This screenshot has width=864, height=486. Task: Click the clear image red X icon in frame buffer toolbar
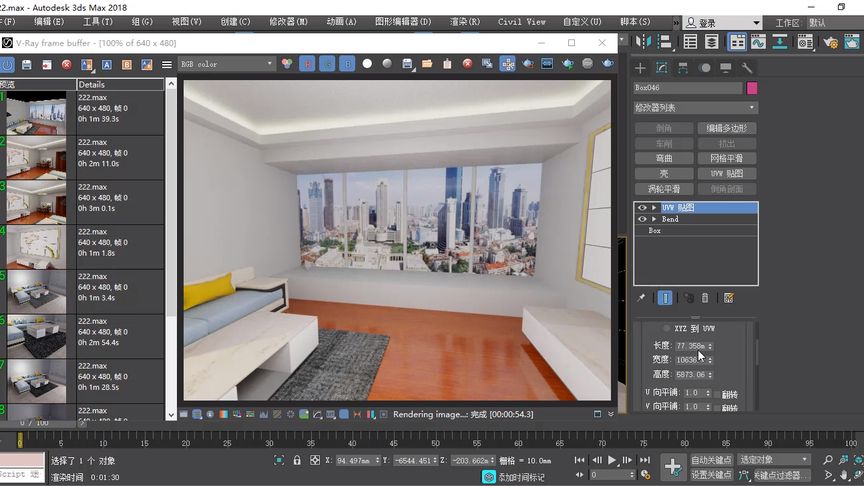tap(67, 64)
